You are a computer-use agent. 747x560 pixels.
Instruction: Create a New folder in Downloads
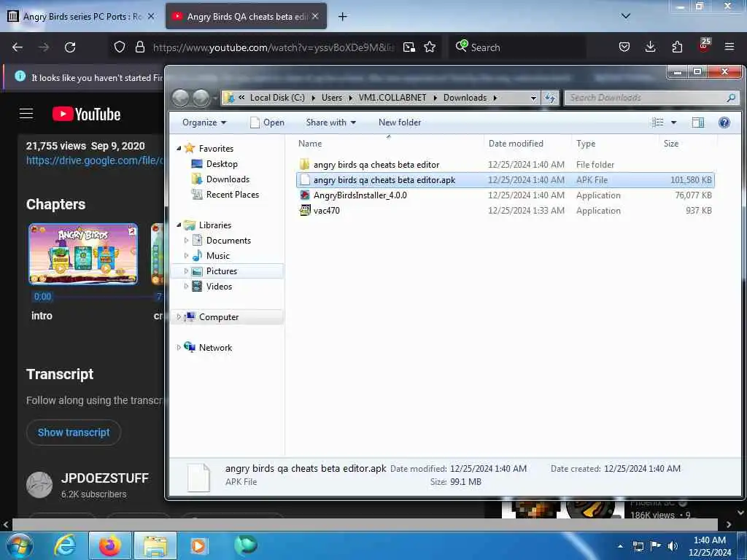[400, 122]
